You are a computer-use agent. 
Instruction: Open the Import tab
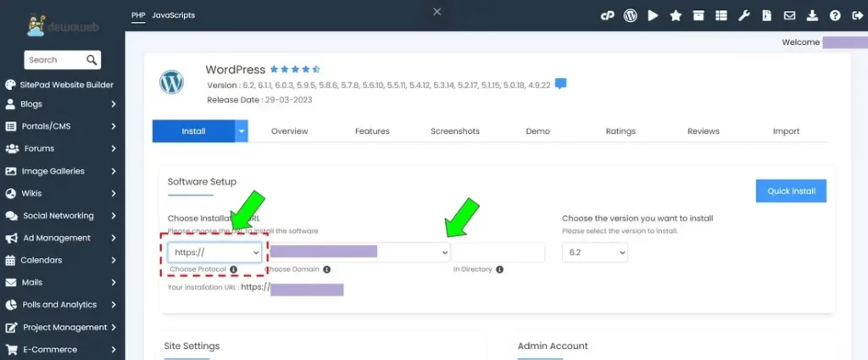pos(786,131)
